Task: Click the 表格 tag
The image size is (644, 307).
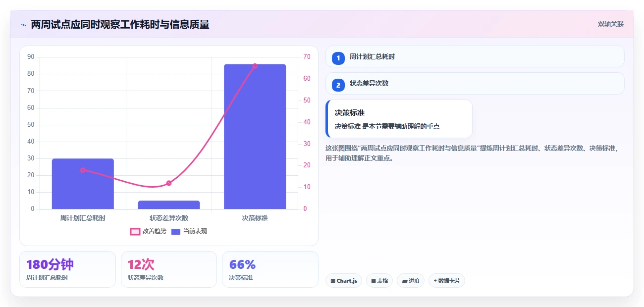Action: pyautogui.click(x=379, y=281)
